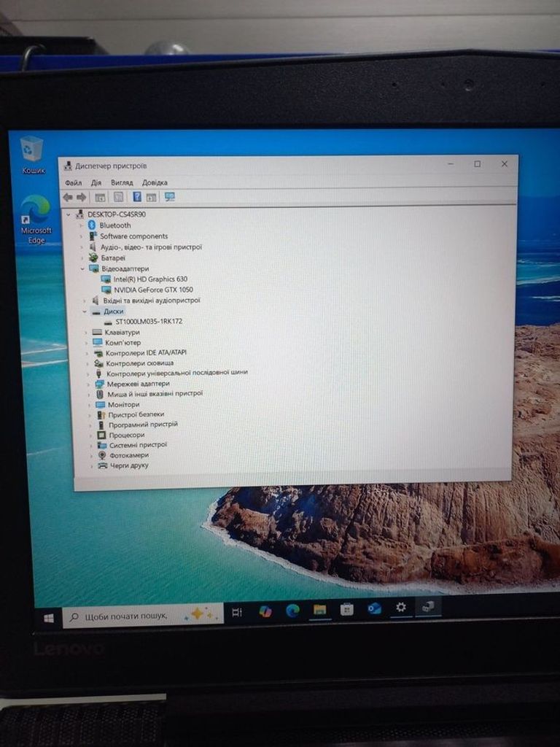Open the Дія menu
Viewport: 560px width, 747px height.
click(96, 182)
